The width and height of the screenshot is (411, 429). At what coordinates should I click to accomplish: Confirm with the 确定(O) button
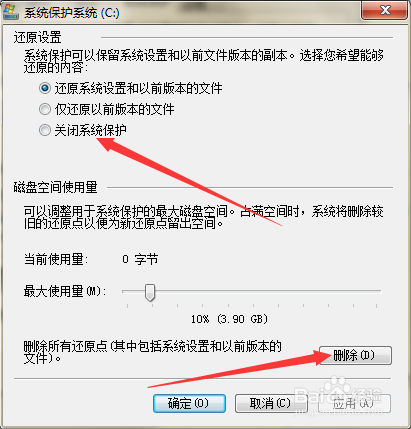point(189,404)
